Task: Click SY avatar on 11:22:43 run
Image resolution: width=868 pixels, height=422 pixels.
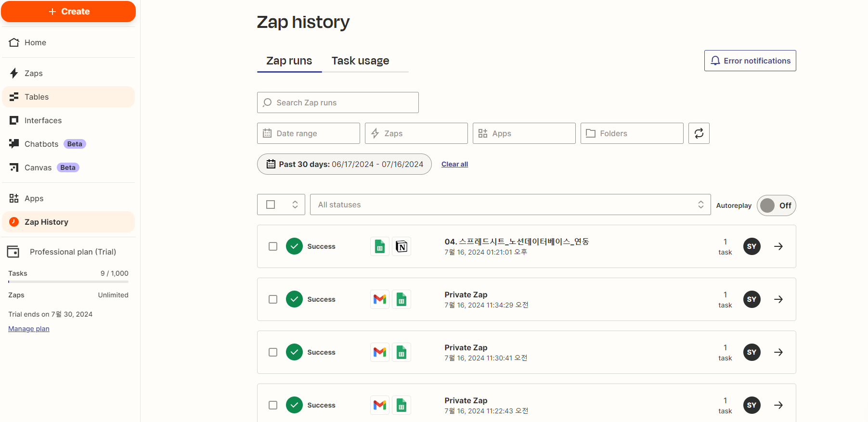Action: point(752,405)
